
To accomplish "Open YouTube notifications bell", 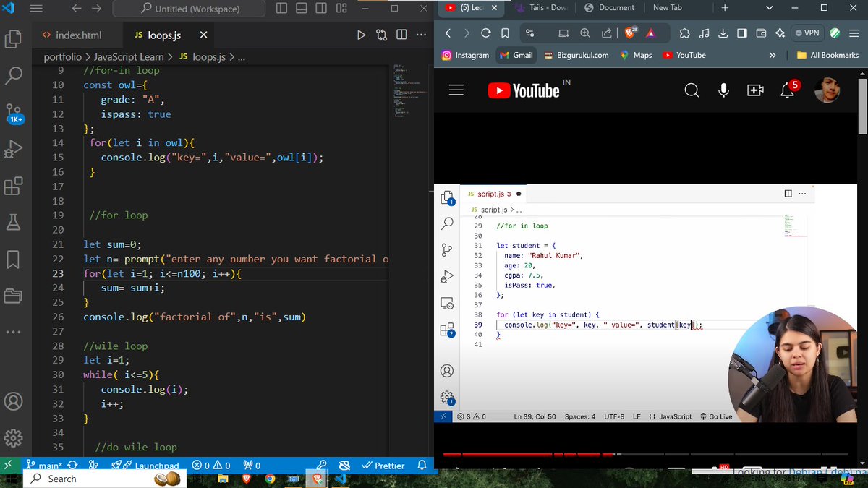I will 789,90.
